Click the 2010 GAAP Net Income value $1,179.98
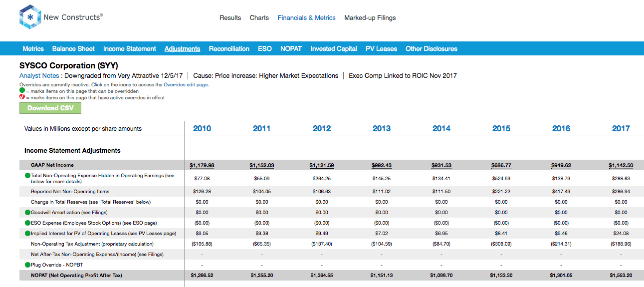This screenshot has width=644, height=287. point(202,165)
